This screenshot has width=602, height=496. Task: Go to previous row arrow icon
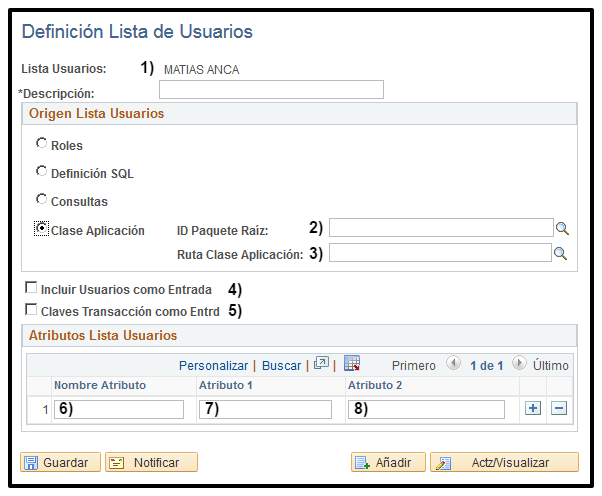453,365
